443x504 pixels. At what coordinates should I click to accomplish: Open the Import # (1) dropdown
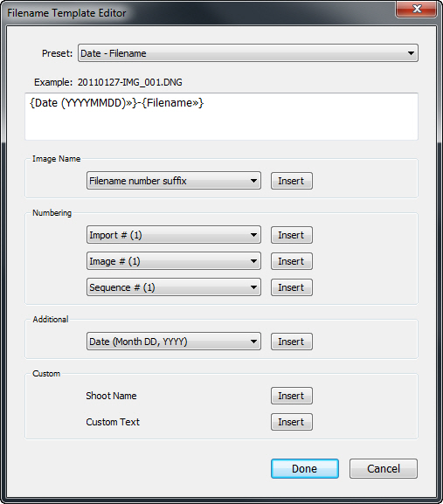click(x=174, y=235)
